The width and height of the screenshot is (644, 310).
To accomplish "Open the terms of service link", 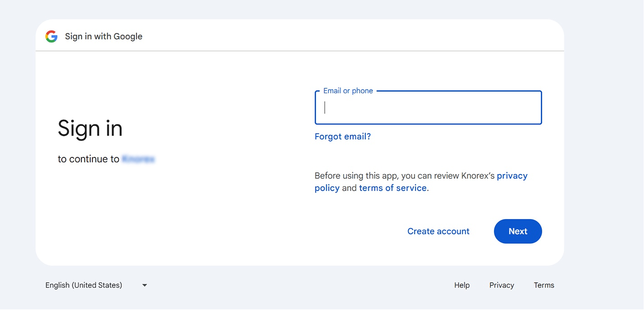I will coord(393,188).
